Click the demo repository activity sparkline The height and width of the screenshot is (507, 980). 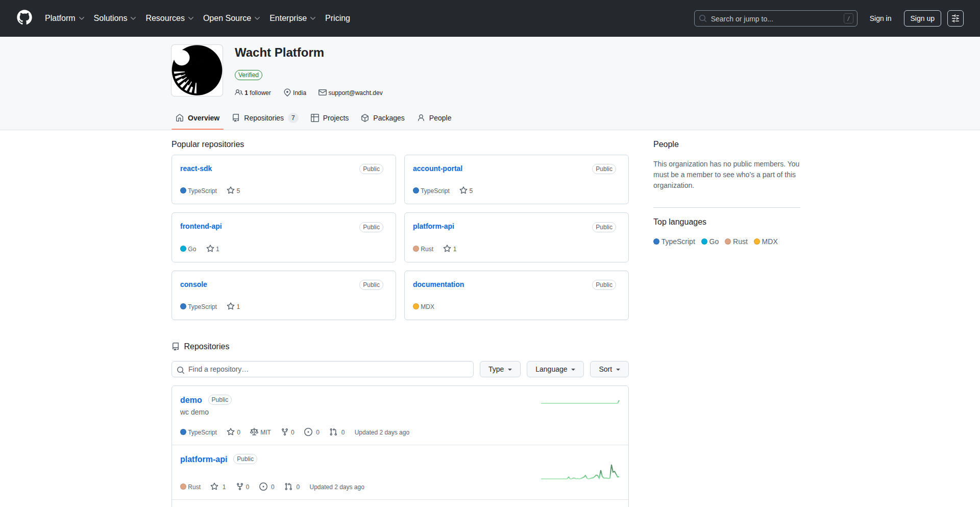580,402
